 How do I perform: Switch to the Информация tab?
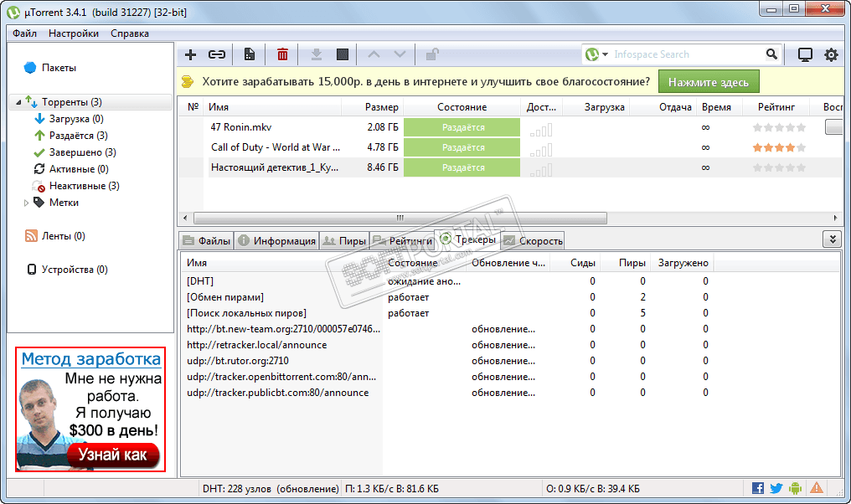point(276,241)
